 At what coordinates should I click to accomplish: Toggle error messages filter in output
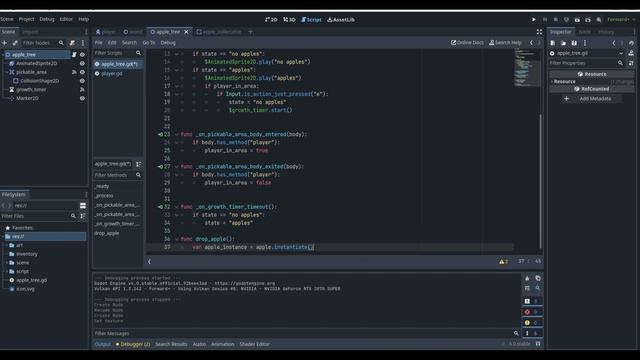coord(532,312)
